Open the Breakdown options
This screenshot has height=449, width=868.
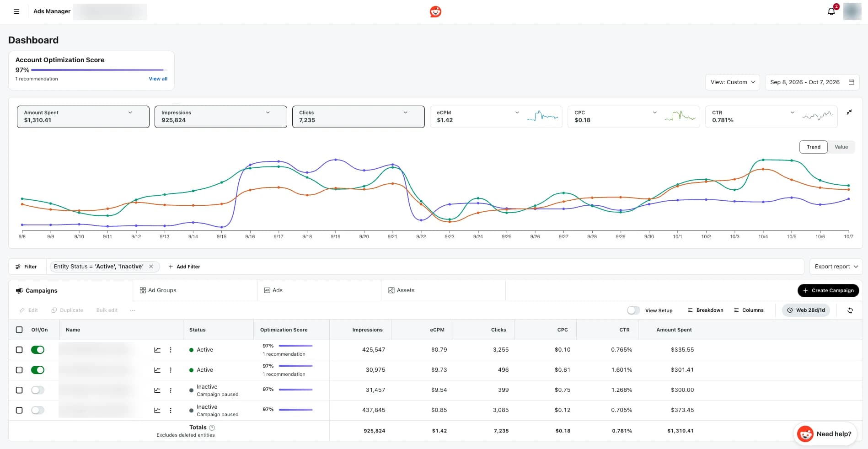click(705, 310)
